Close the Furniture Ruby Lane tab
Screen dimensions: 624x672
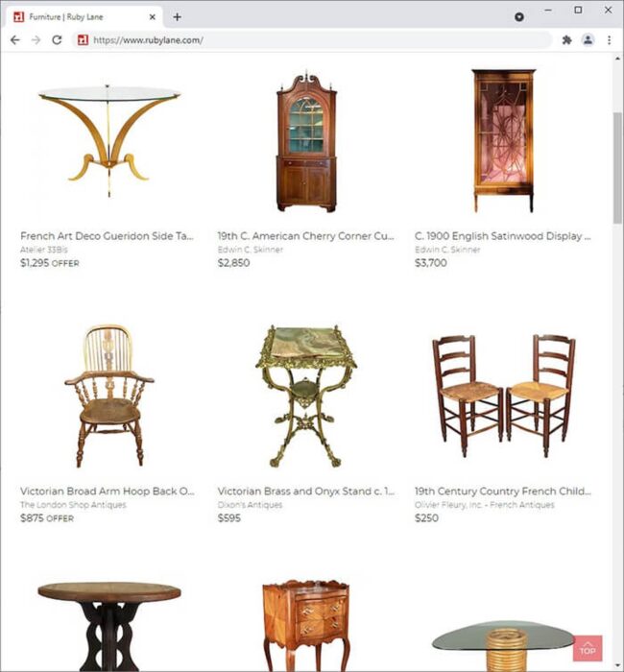(x=152, y=17)
